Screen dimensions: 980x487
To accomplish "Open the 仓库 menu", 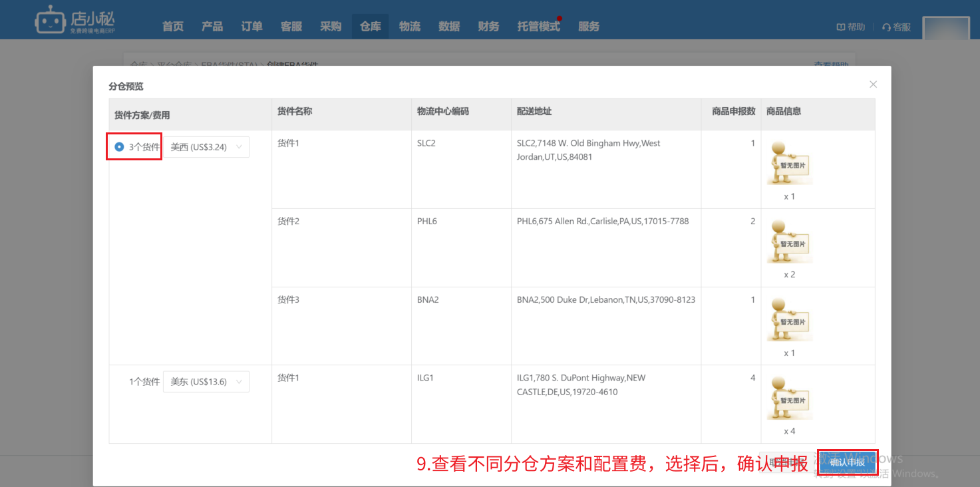I will pos(371,27).
